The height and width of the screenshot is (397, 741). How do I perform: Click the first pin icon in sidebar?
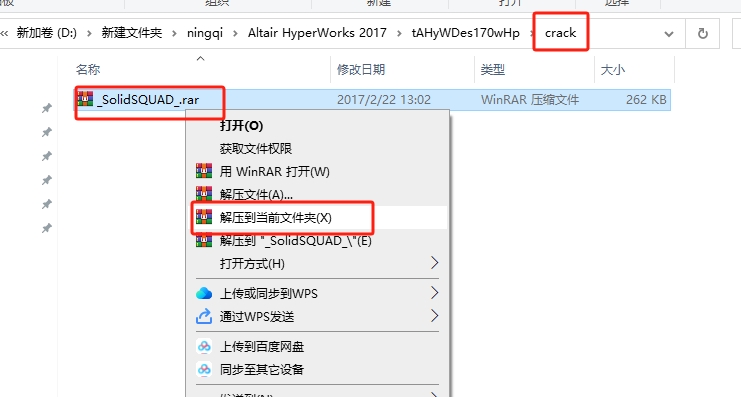[x=46, y=108]
